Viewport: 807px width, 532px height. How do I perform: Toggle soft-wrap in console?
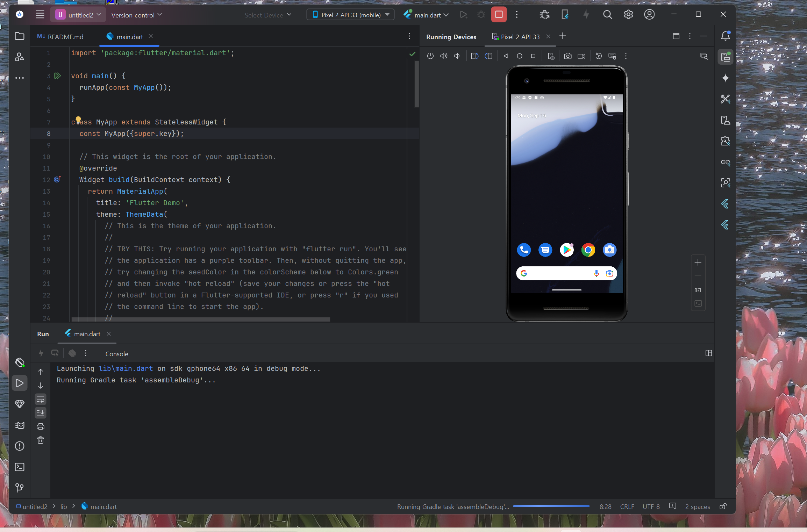pos(41,400)
